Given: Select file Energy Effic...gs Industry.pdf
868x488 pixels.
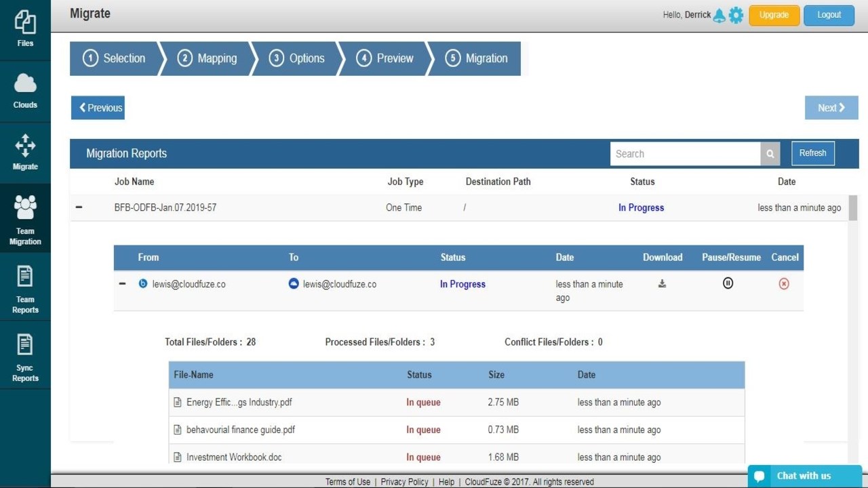Looking at the screenshot, I should click(239, 402).
